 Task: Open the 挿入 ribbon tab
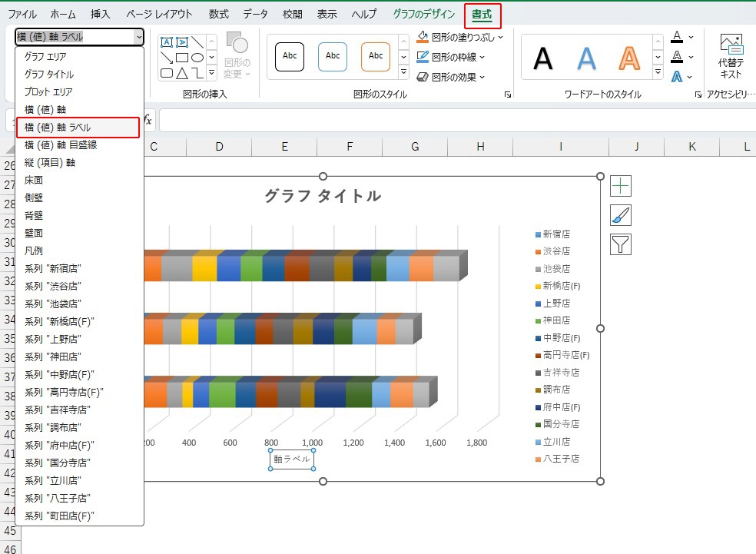pyautogui.click(x=101, y=14)
